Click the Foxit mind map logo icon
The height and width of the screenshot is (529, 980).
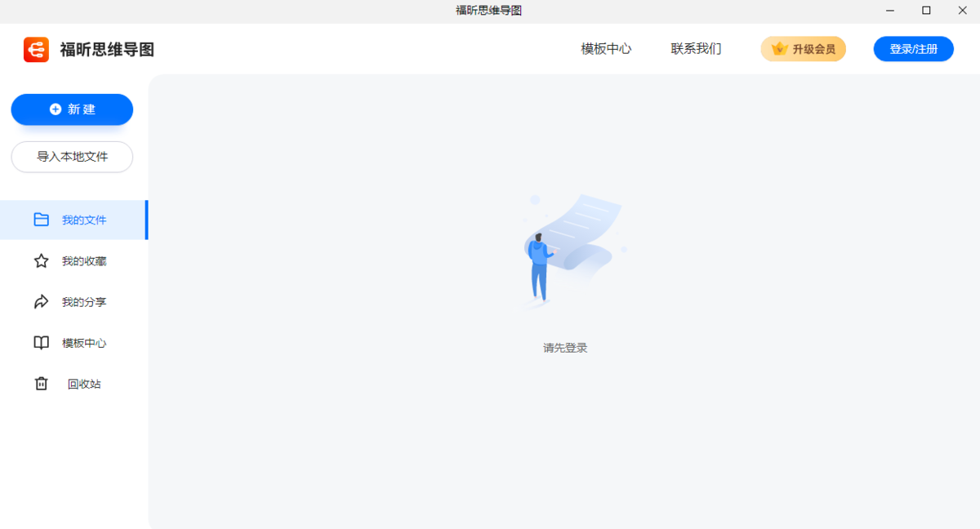point(36,49)
